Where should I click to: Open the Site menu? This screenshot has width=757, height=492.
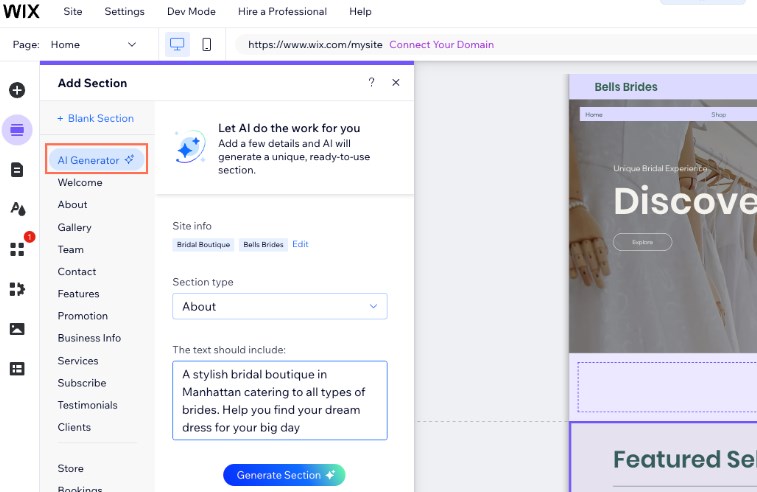73,12
